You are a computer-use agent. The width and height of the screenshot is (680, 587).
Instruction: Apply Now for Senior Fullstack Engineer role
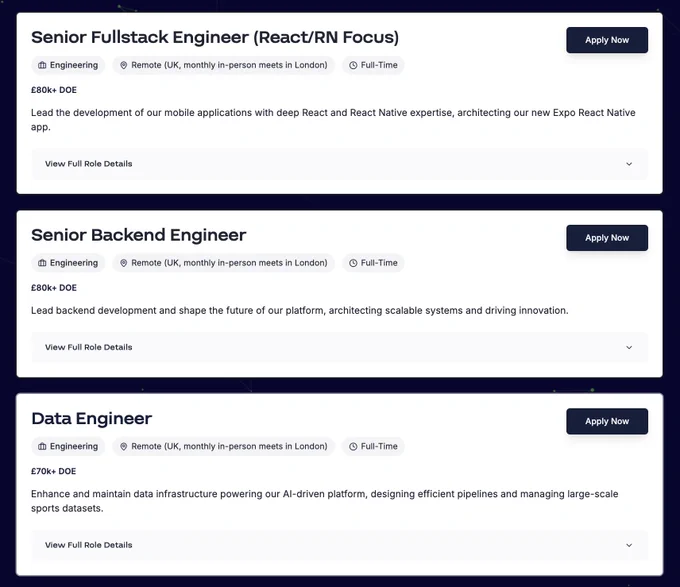click(607, 40)
